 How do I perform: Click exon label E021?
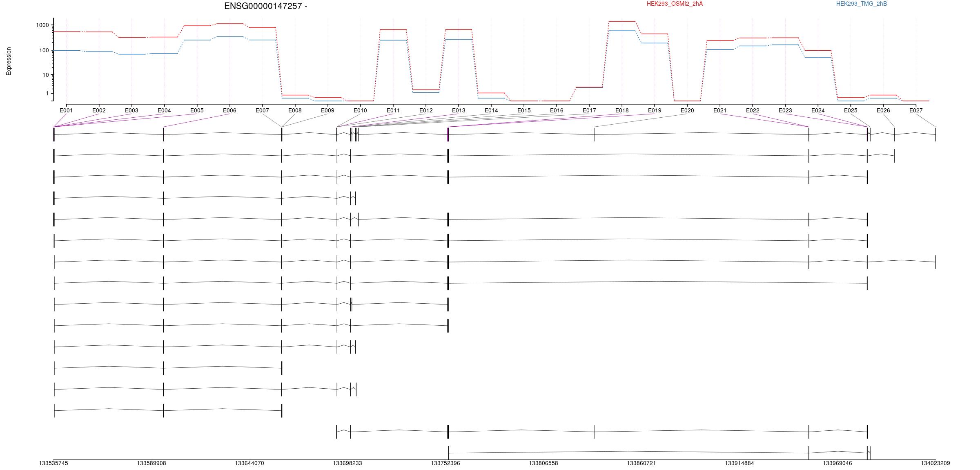pyautogui.click(x=720, y=110)
